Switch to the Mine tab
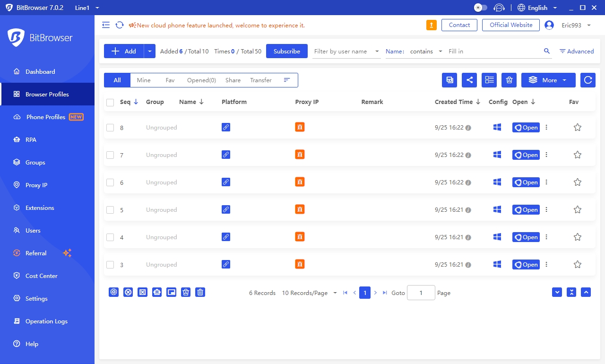The width and height of the screenshot is (605, 364). 144,80
